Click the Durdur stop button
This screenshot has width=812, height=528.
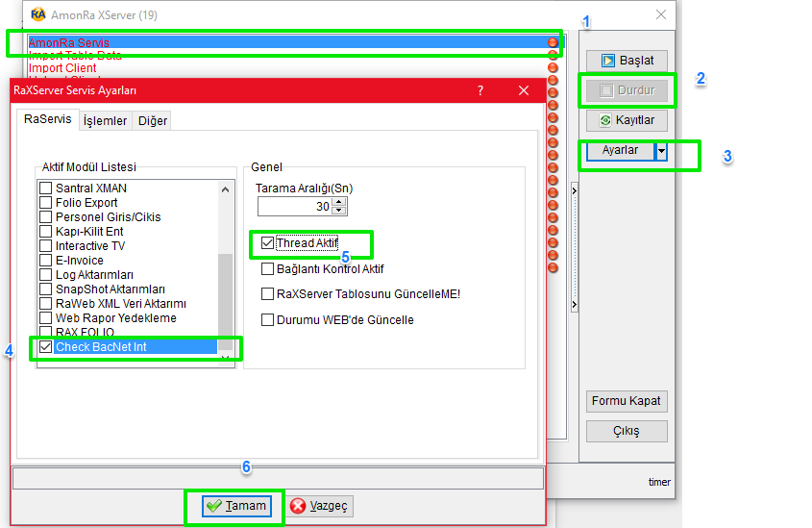[x=627, y=90]
